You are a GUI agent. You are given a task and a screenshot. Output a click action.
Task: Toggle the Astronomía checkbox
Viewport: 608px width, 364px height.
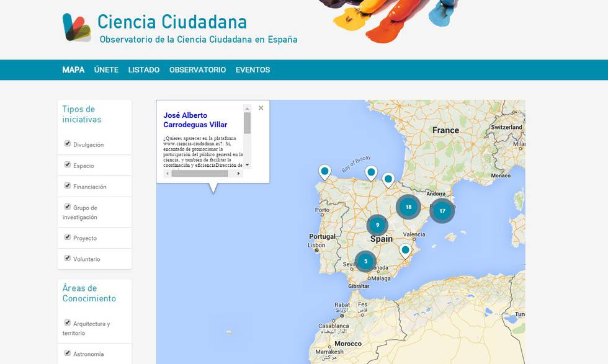pos(68,353)
